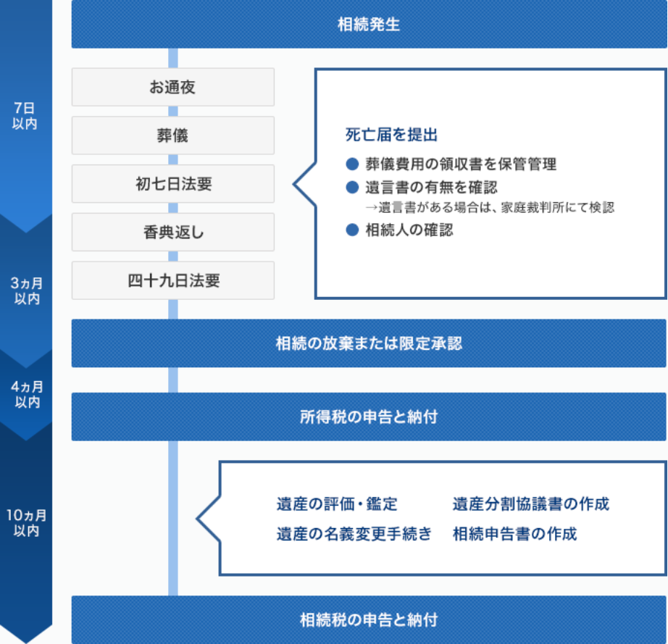
Task: Select the お通夜 box
Action: tap(172, 87)
